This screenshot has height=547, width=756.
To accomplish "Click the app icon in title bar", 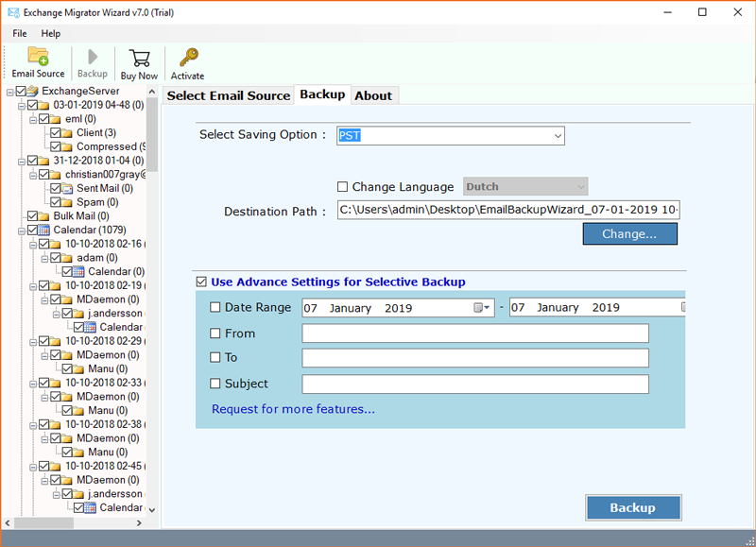I will 13,12.
